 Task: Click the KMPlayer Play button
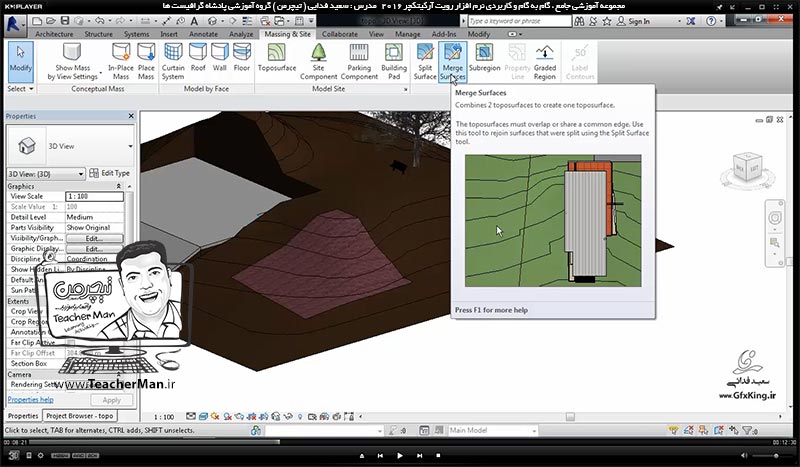point(400,456)
